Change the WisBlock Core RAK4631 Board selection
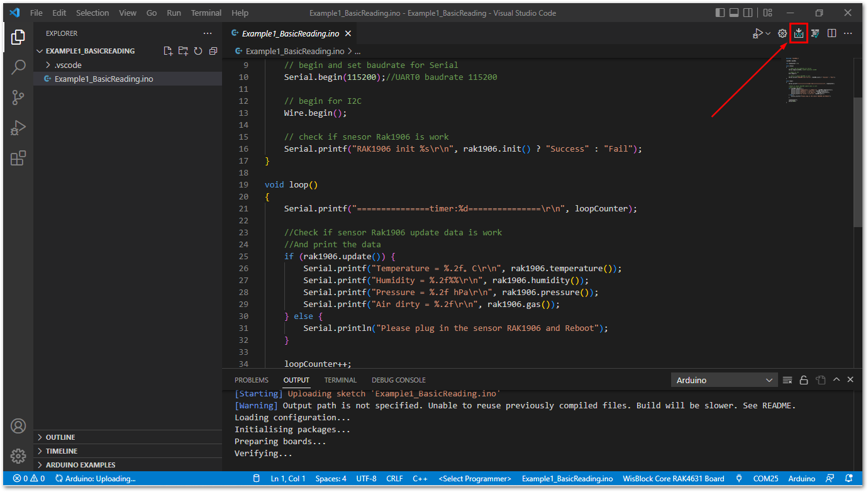The width and height of the screenshot is (868, 492). coord(673,479)
